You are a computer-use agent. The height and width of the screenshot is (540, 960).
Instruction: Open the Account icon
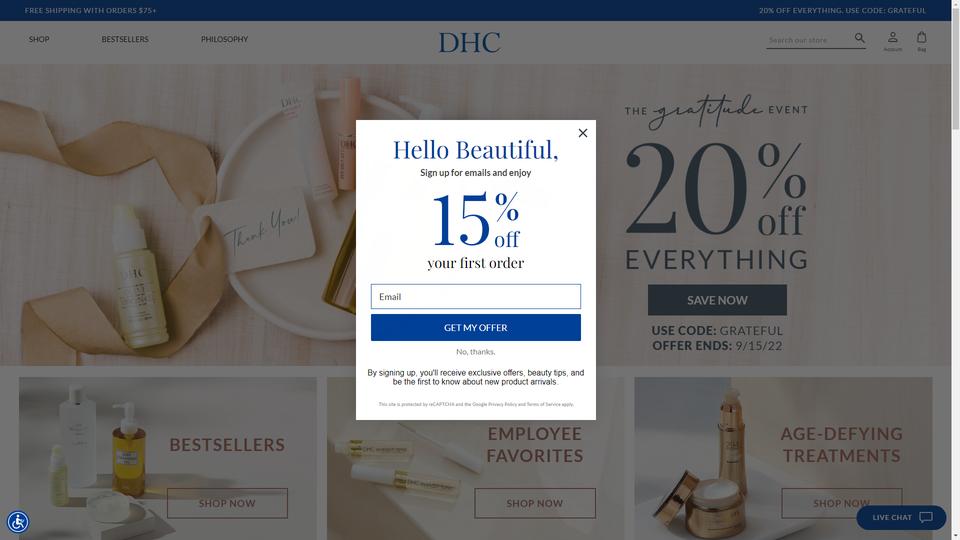pyautogui.click(x=893, y=41)
